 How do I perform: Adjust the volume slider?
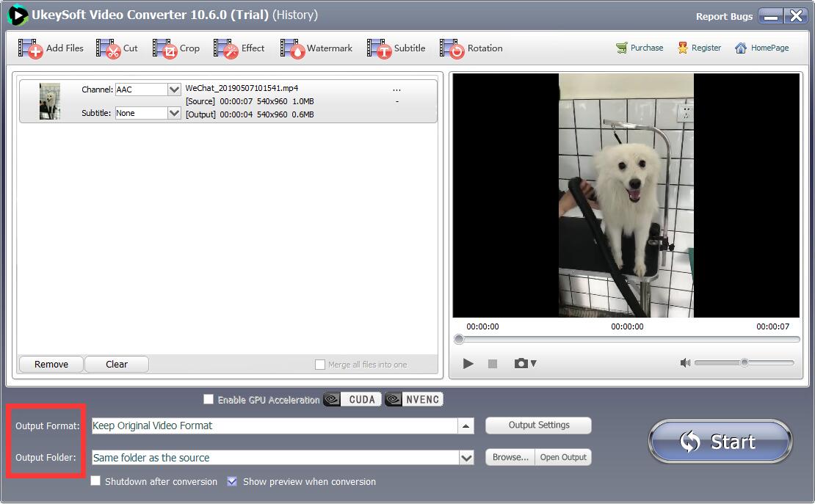[744, 363]
